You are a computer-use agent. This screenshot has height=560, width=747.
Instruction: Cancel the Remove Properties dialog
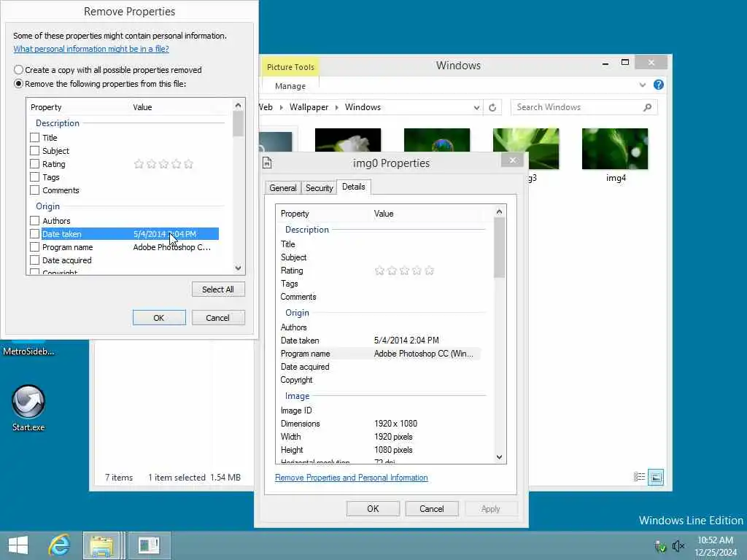tap(218, 318)
